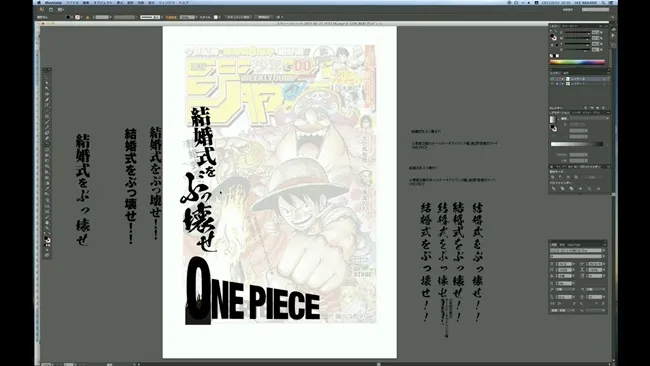Toggle visibility of the bottom layer レイヤー 1
This screenshot has height=366, width=650.
pyautogui.click(x=552, y=84)
